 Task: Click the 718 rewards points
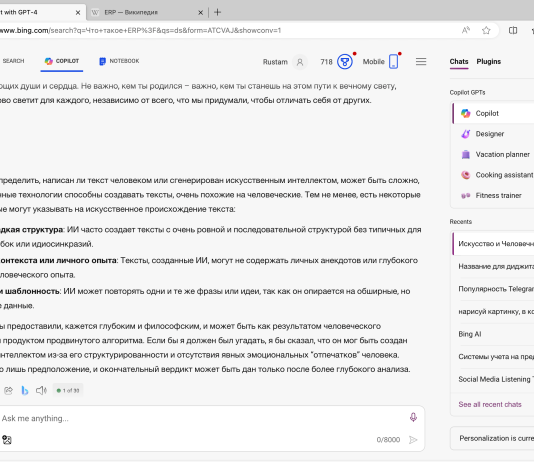tap(326, 62)
